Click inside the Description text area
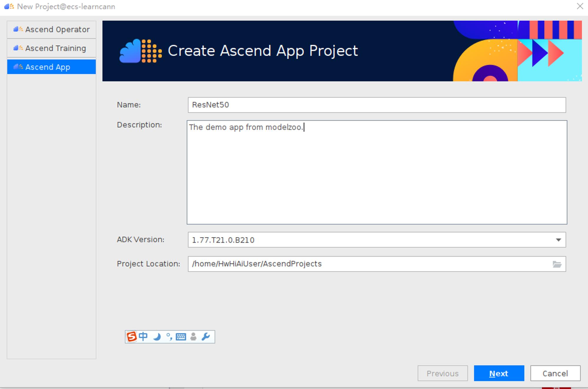 [377, 172]
